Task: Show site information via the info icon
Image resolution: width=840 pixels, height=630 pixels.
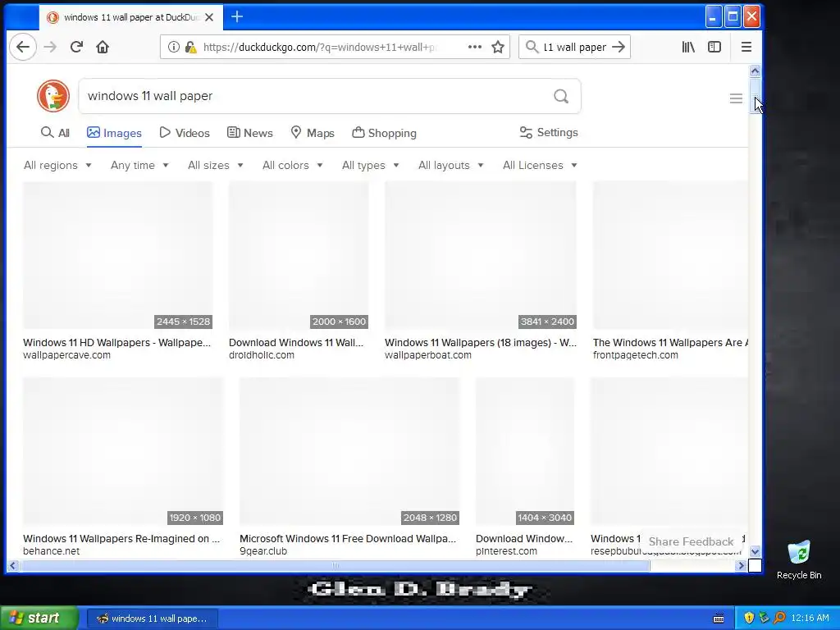Action: click(x=174, y=47)
